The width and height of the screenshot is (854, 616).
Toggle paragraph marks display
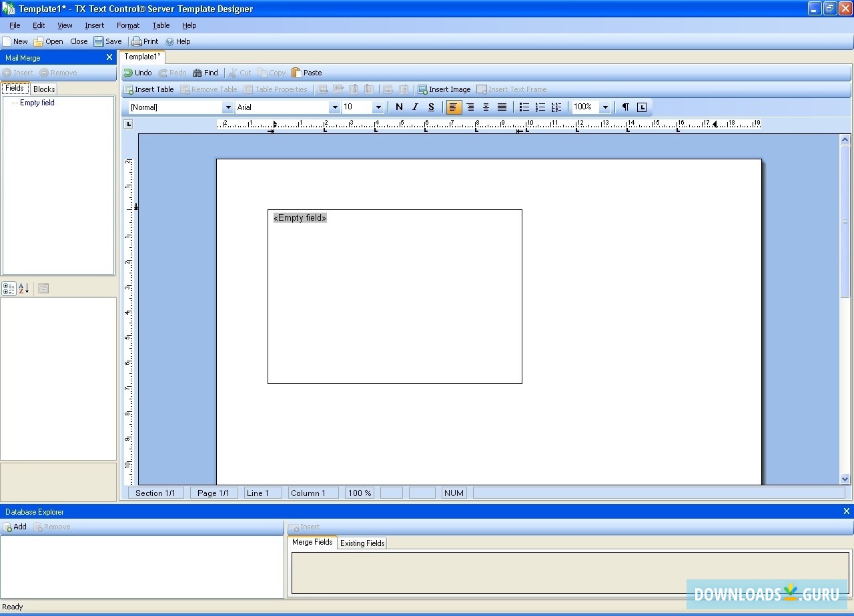(x=625, y=107)
